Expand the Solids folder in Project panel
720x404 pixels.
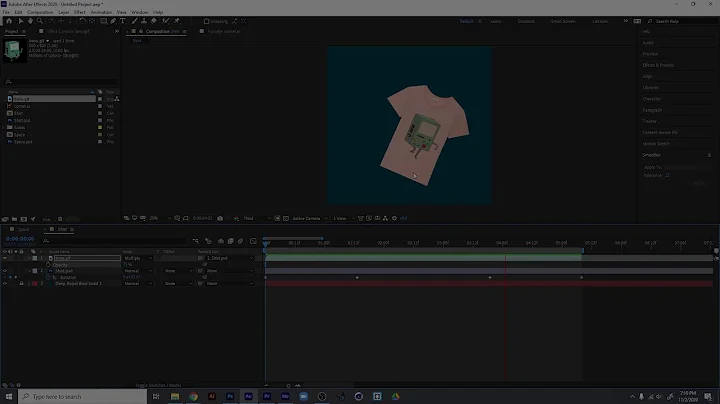click(x=4, y=128)
